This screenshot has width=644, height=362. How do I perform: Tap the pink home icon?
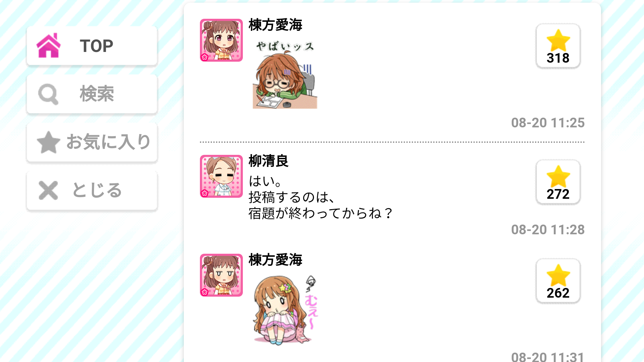[49, 46]
